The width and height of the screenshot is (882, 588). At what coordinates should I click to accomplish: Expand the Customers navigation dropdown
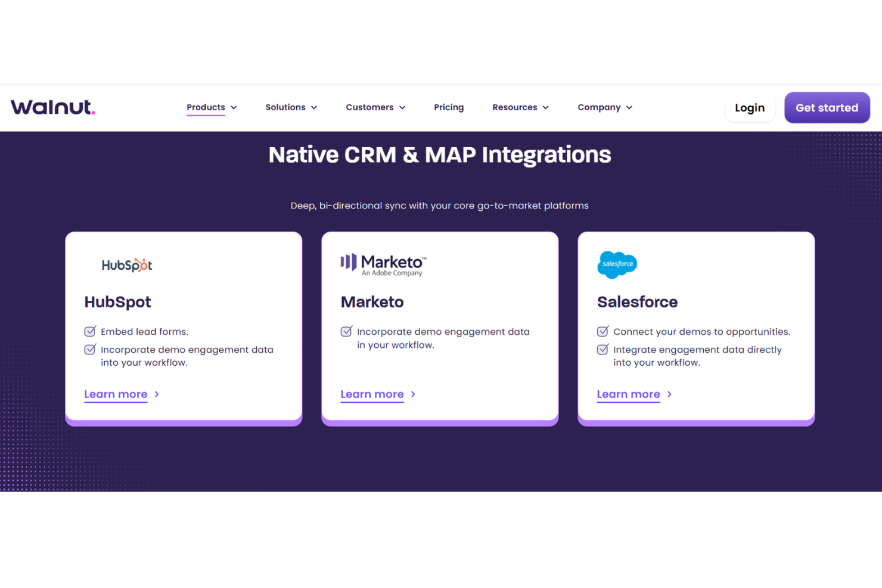tap(375, 107)
